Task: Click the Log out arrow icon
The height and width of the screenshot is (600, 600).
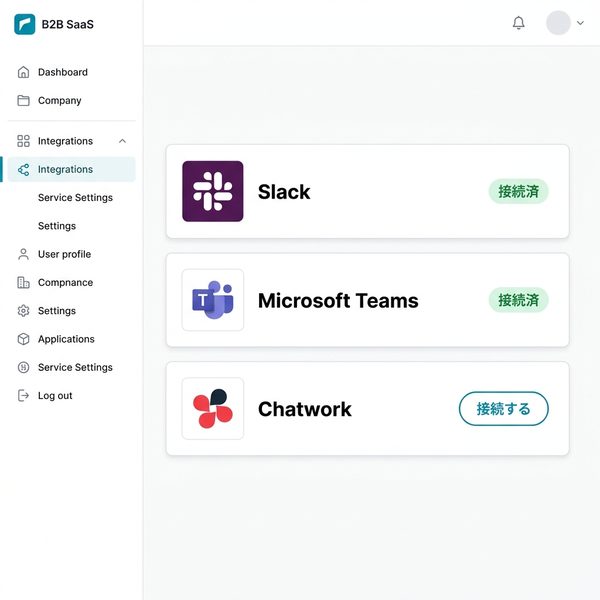Action: click(x=23, y=395)
